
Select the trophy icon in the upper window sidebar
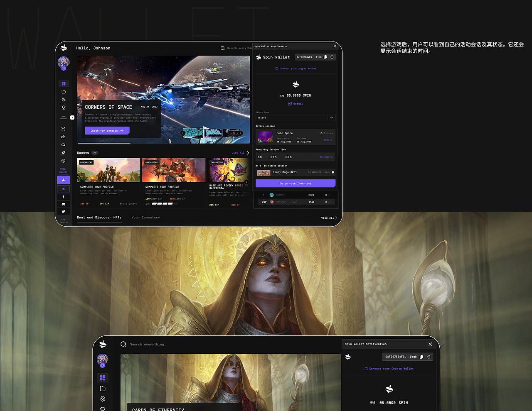[x=64, y=108]
